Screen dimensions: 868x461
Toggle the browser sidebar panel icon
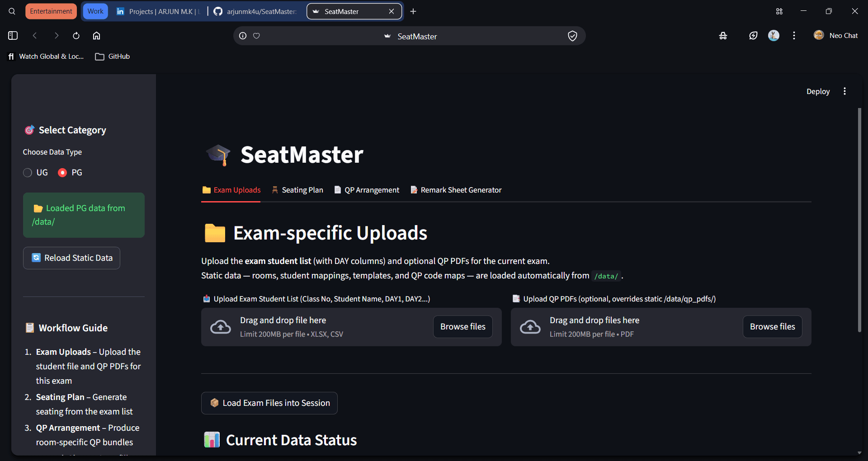coord(13,35)
